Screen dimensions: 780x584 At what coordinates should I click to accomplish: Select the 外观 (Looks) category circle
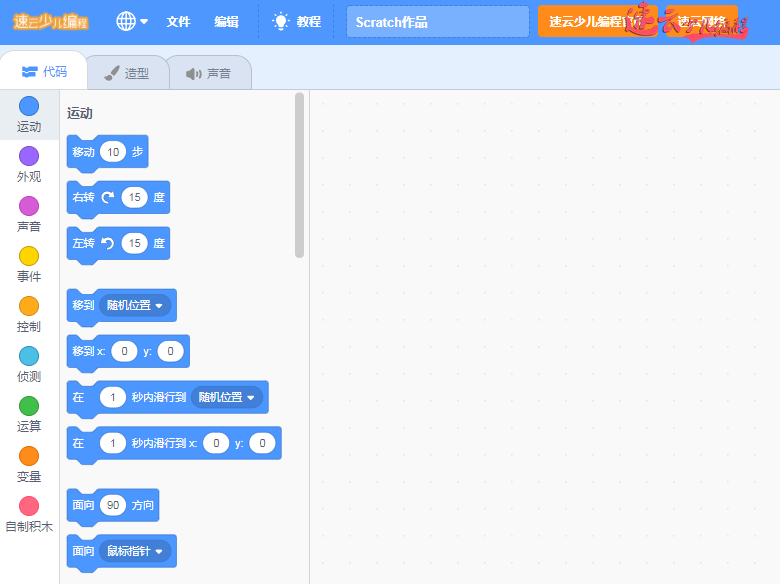(29, 156)
